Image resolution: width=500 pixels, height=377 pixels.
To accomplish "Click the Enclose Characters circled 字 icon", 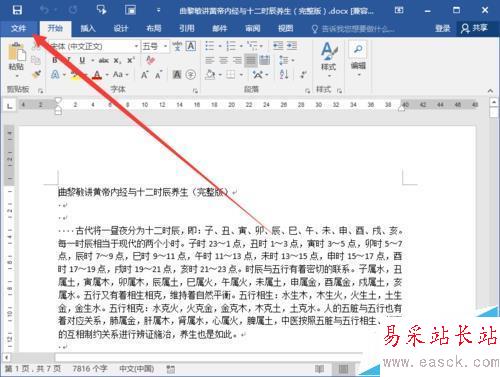I will click(x=191, y=75).
